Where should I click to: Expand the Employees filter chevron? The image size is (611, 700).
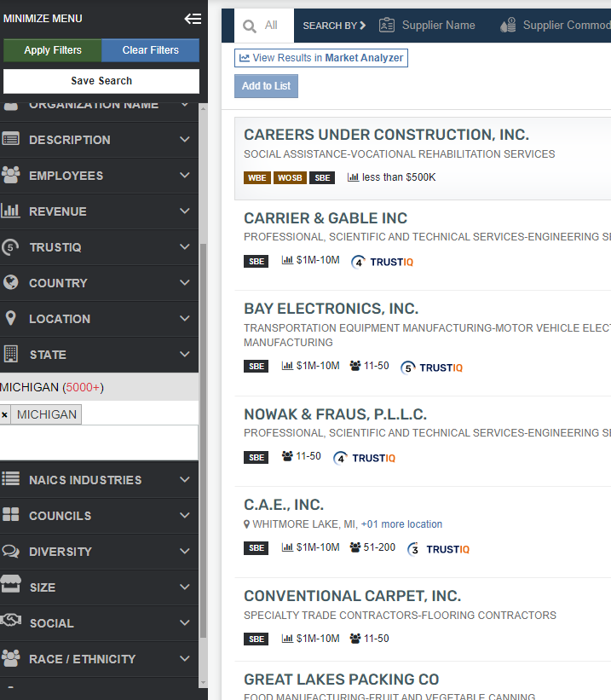tap(185, 175)
